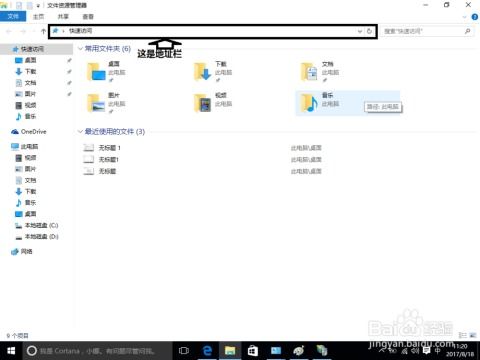The height and width of the screenshot is (360, 480).
Task: Open Task View on the taskbar
Action: coord(184,351)
